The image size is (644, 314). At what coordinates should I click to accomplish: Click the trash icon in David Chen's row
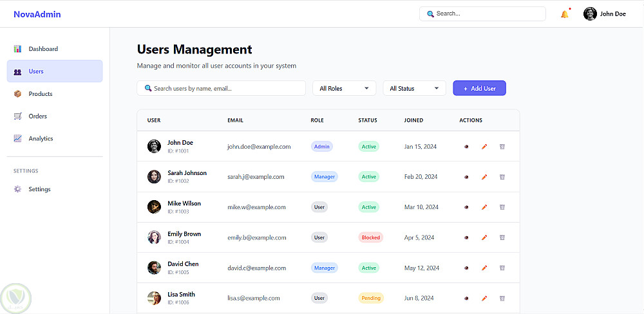coord(502,268)
